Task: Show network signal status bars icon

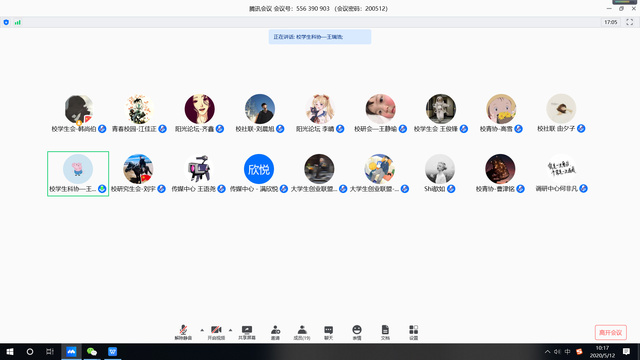Action: tap(18, 22)
